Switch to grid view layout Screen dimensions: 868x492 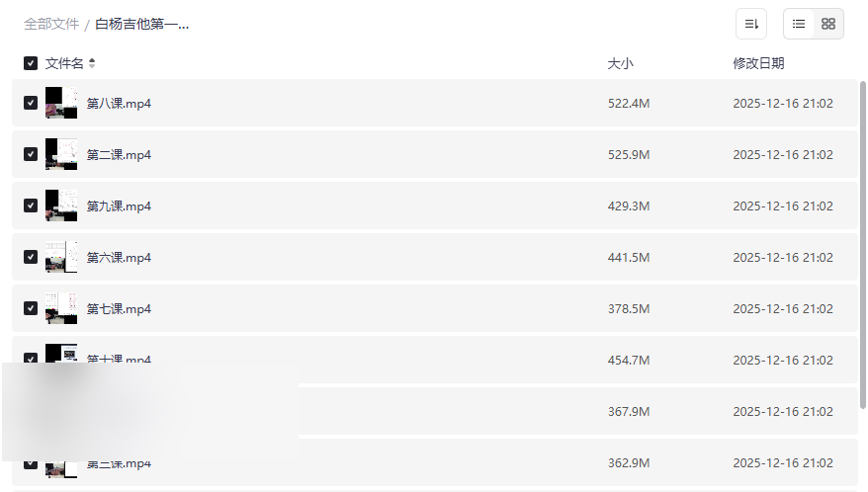pos(828,24)
